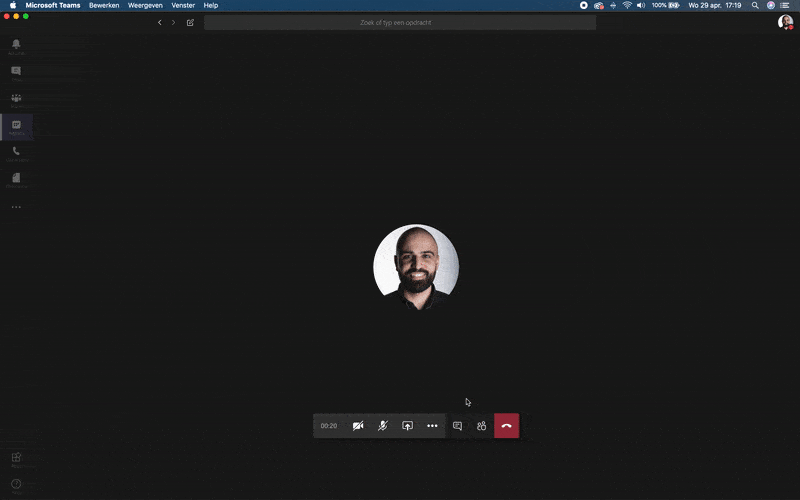Show the participants panel
This screenshot has width=800, height=500.
pos(481,426)
